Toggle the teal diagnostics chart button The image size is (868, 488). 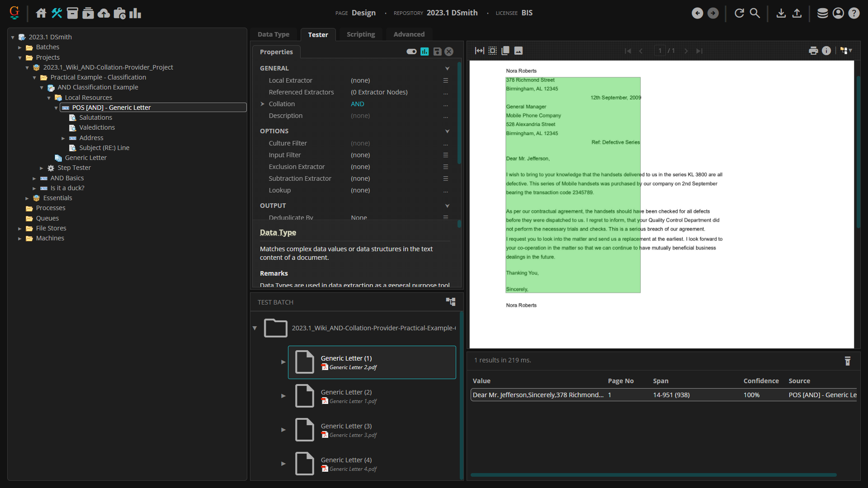425,52
